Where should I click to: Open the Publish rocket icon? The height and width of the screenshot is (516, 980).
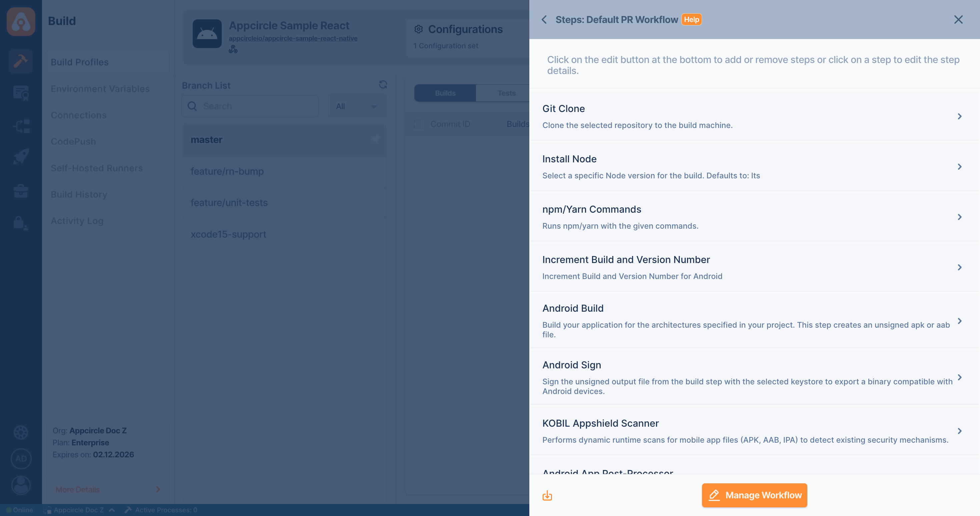[x=21, y=156]
